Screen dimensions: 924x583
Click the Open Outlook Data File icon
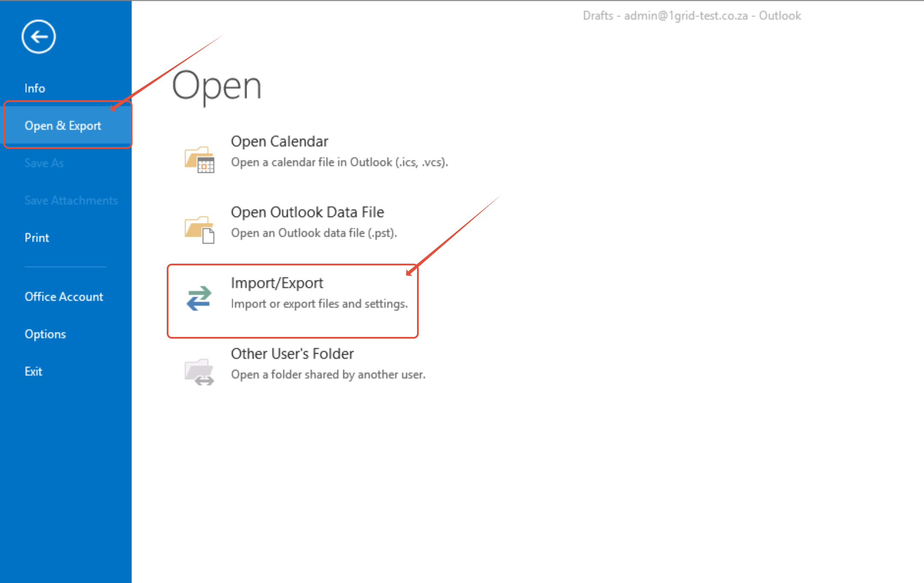click(199, 229)
